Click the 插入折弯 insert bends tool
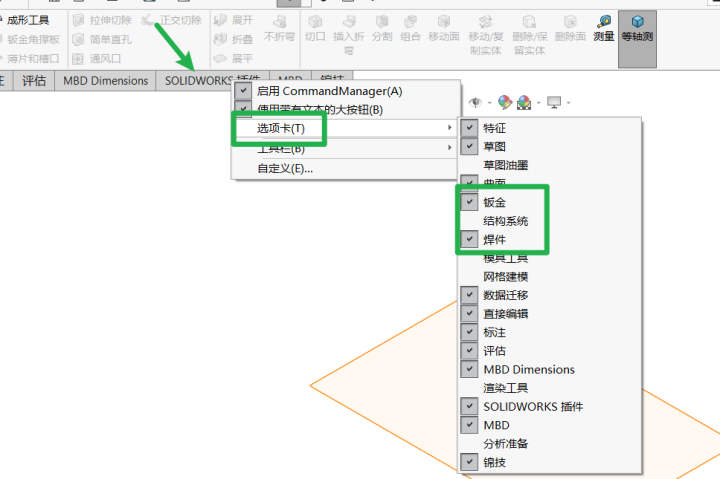Viewport: 720px width, 479px height. point(349,35)
